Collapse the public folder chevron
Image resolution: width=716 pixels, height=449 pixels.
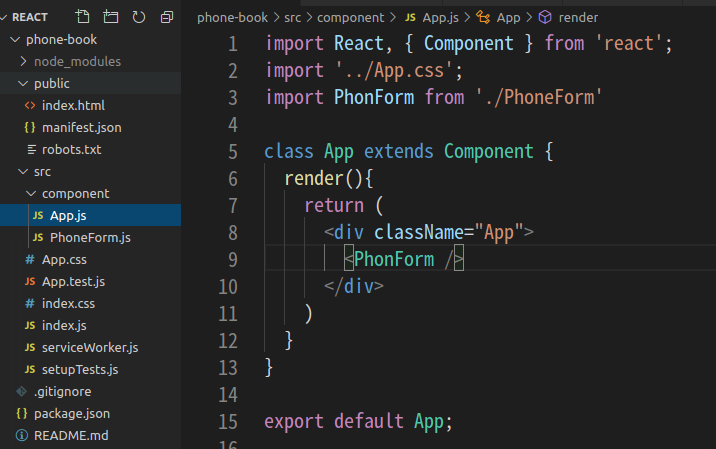click(23, 84)
